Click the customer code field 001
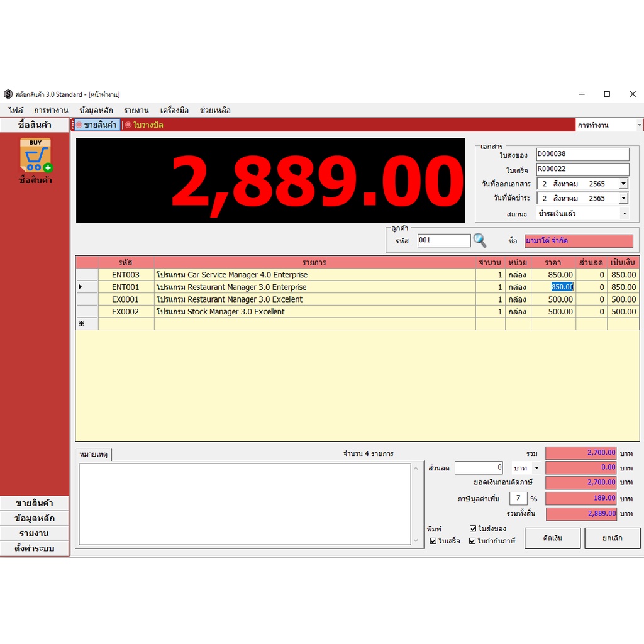The image size is (644, 644). tap(444, 240)
